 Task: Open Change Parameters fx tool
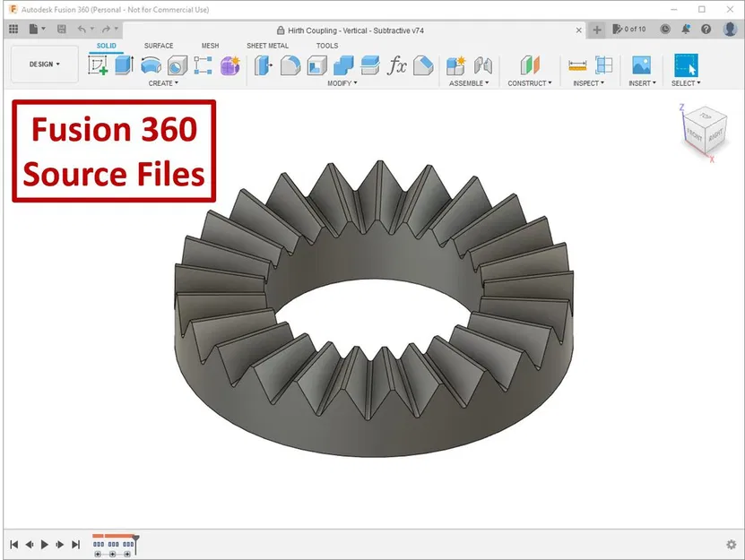pos(397,65)
